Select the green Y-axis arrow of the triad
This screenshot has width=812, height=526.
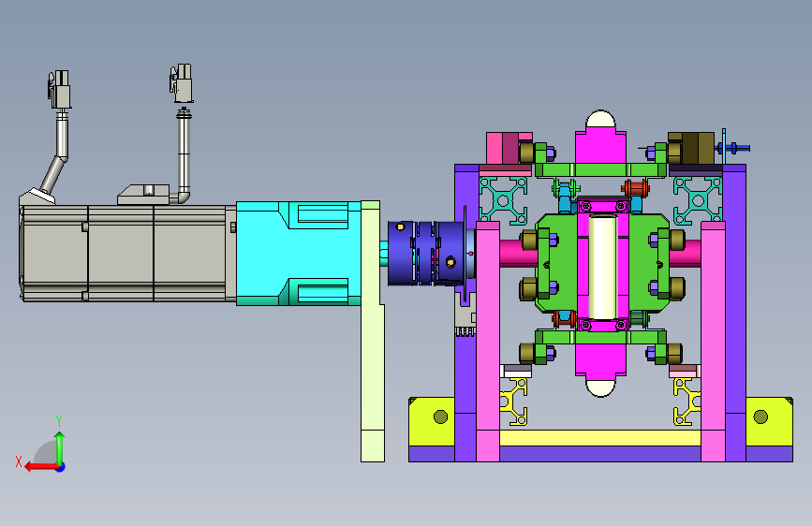click(x=60, y=447)
